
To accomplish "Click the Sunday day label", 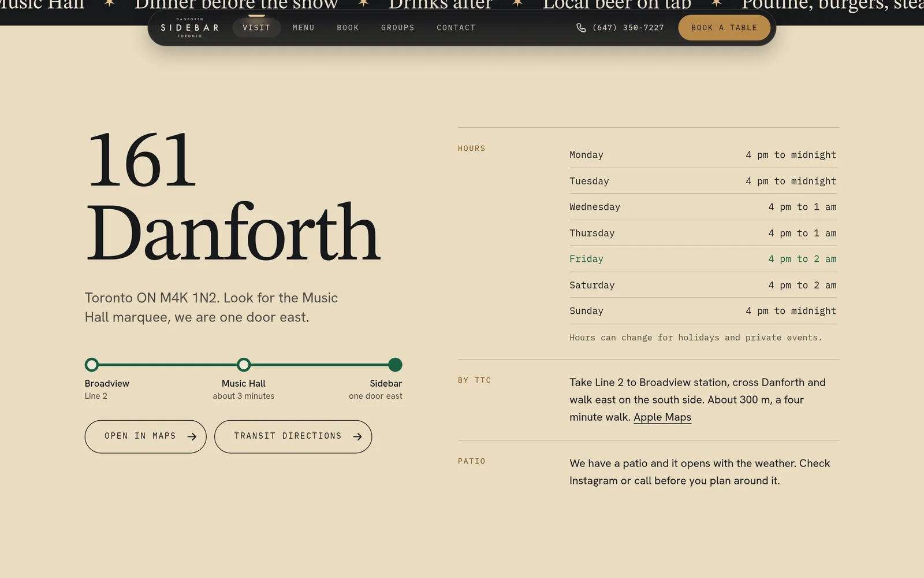I will [x=586, y=311].
